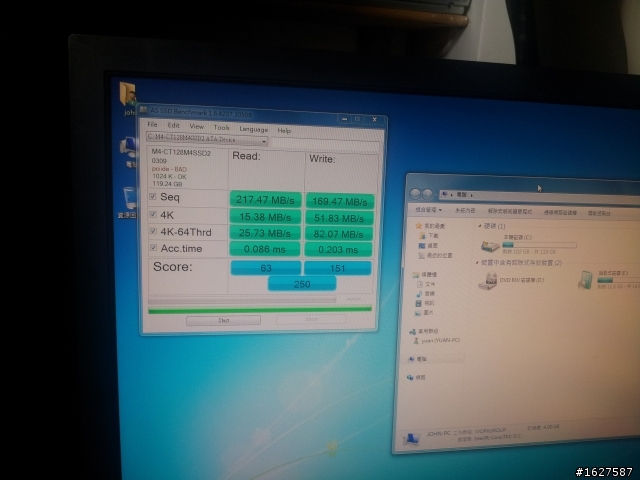Select the Local Disk (C:) drive icon

[x=490, y=246]
